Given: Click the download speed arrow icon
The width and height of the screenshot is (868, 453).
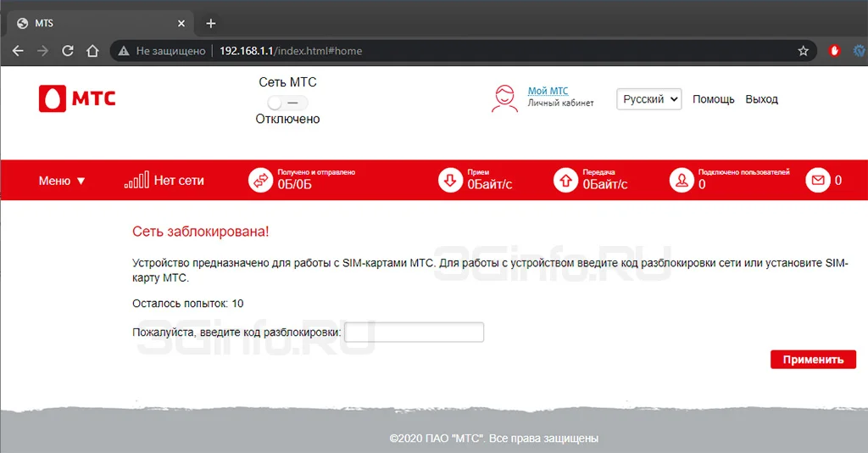Looking at the screenshot, I should tap(450, 180).
